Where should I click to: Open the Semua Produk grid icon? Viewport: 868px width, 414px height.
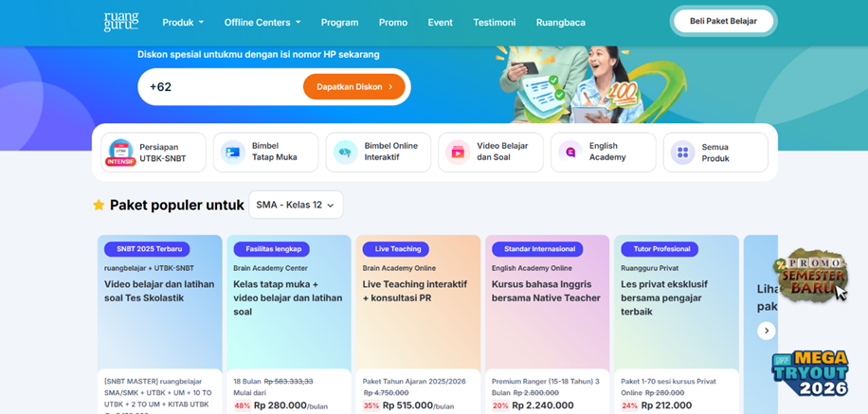pos(683,153)
